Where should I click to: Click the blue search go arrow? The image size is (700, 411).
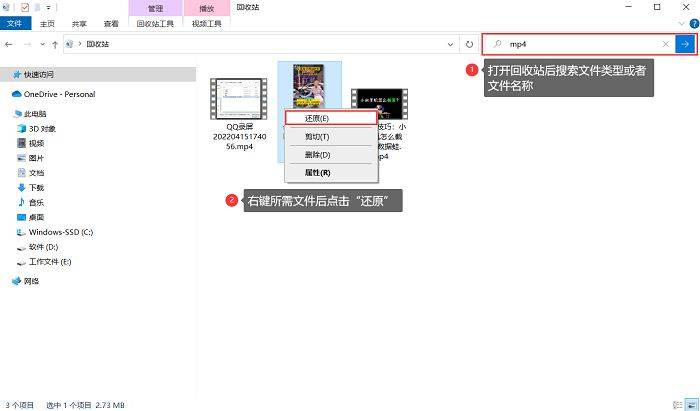coord(685,44)
